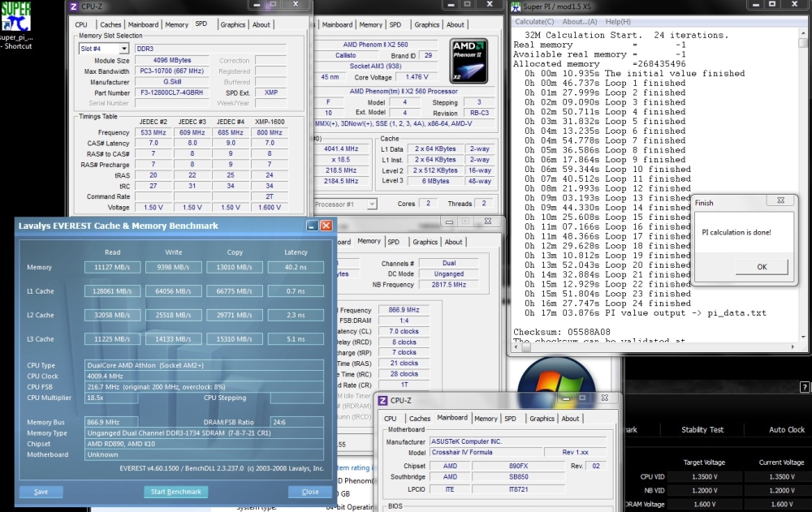Select Graphics tab in the Memory Slot Selection CPU-Z window

coord(232,25)
